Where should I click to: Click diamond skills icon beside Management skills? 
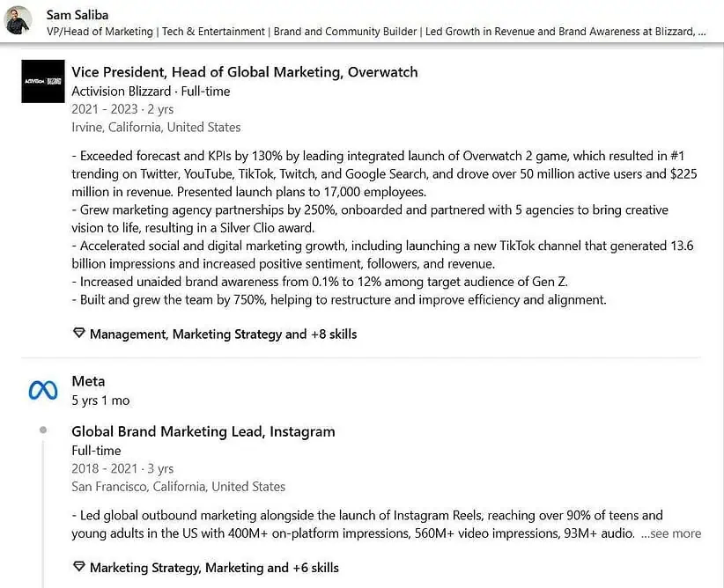tap(78, 334)
